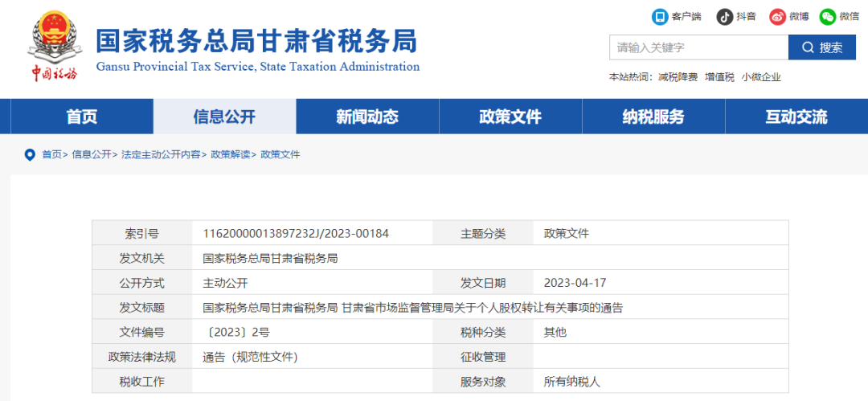
Task: Click breadcrumb link 政策解读
Action: pos(231,155)
